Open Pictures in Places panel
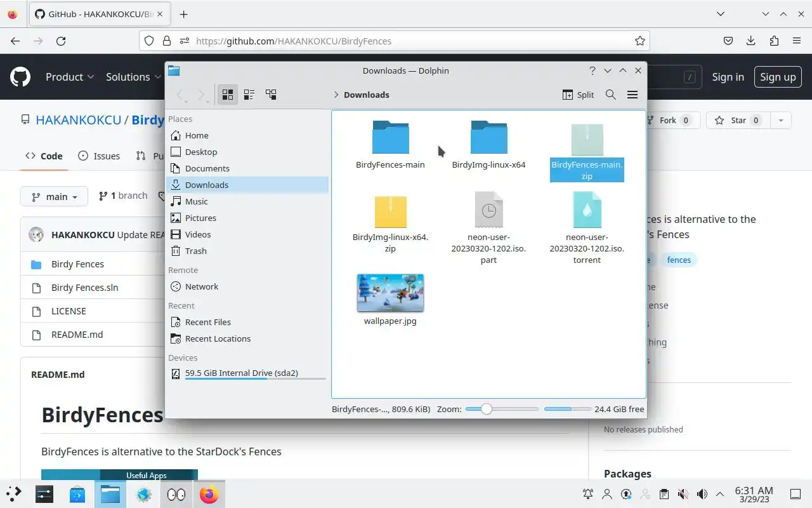The image size is (812, 508). pos(247,218)
